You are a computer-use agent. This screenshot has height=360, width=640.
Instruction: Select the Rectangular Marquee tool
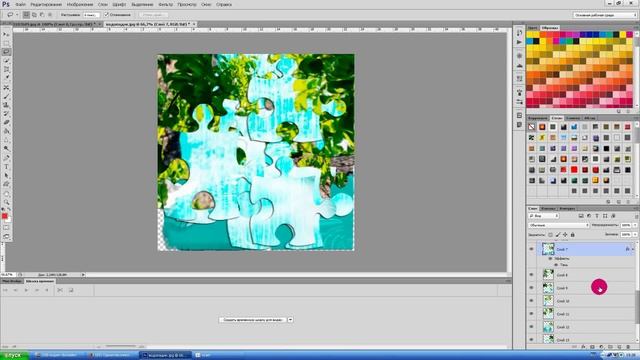click(6, 43)
